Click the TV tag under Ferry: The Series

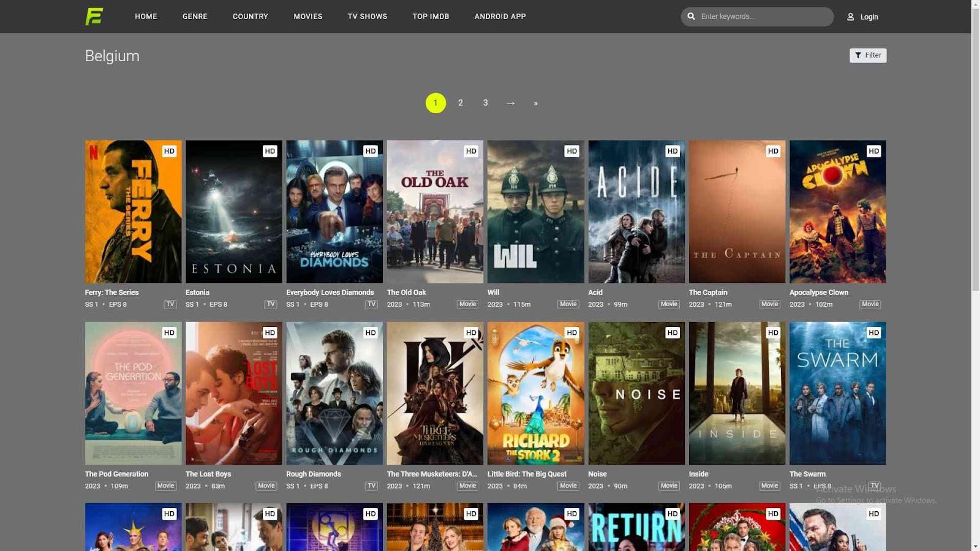170,304
